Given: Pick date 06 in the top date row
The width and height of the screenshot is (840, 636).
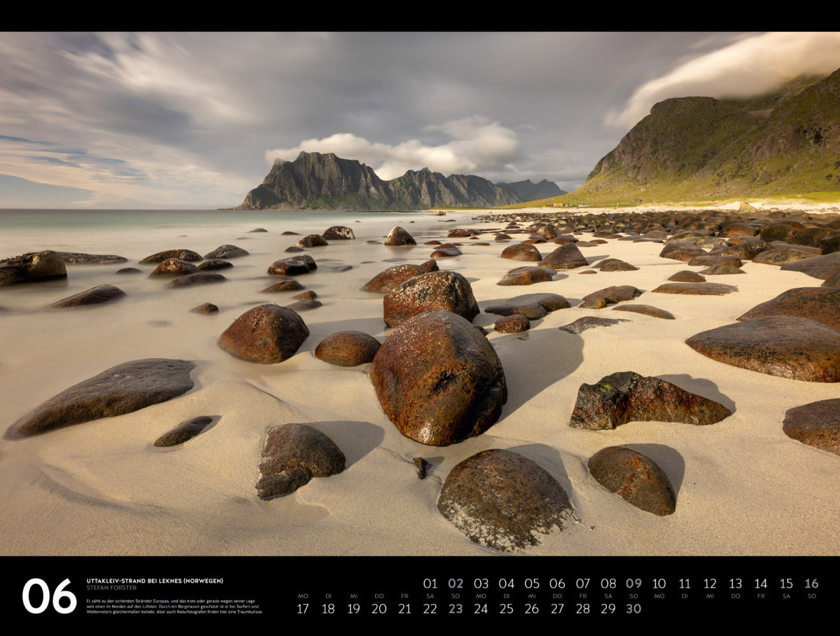Looking at the screenshot, I should (x=557, y=583).
